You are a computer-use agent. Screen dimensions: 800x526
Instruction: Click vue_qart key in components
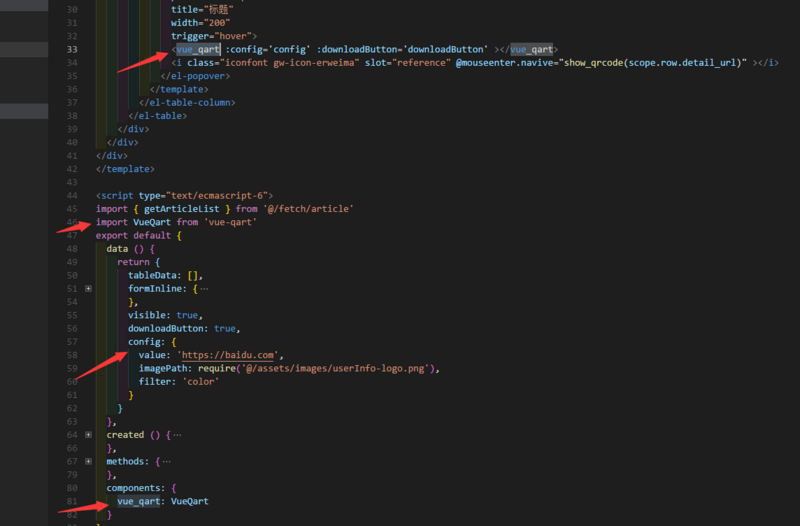click(138, 501)
